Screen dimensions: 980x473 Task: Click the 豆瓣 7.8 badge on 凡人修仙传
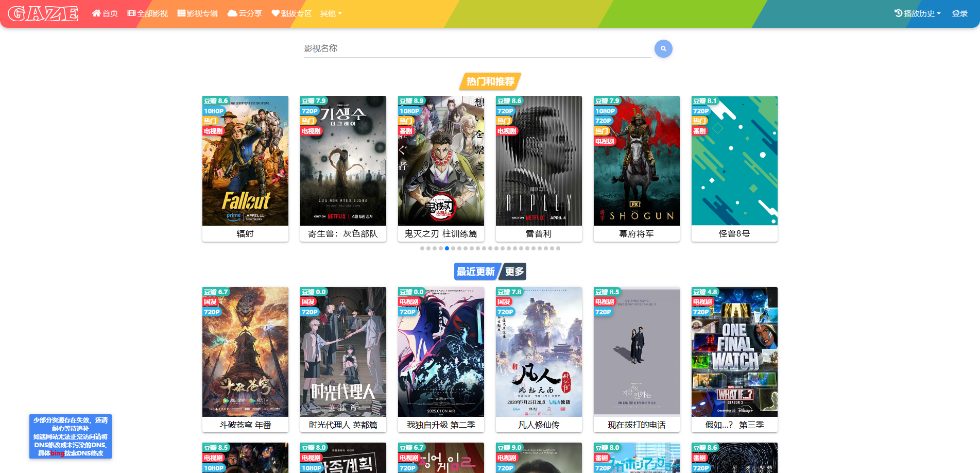pos(510,292)
